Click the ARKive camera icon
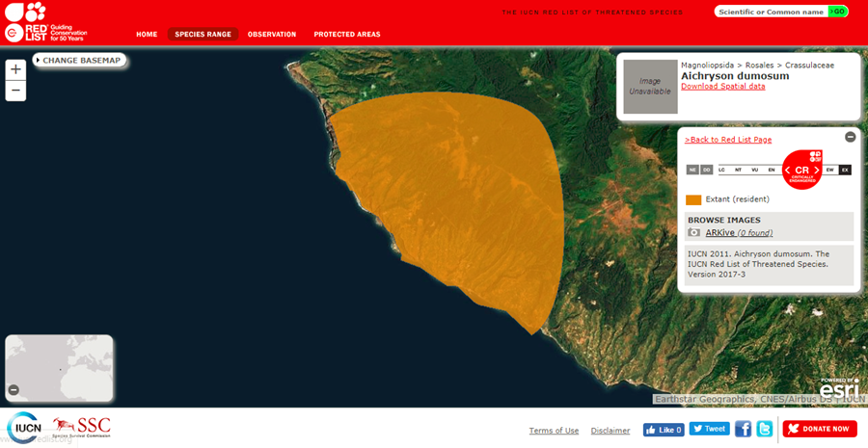 pyautogui.click(x=694, y=233)
